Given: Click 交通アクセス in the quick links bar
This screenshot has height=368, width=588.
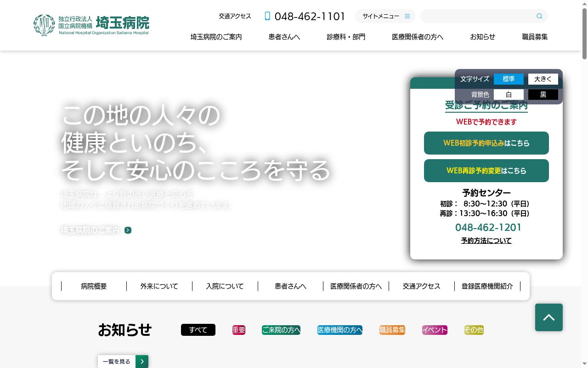Looking at the screenshot, I should [x=422, y=286].
